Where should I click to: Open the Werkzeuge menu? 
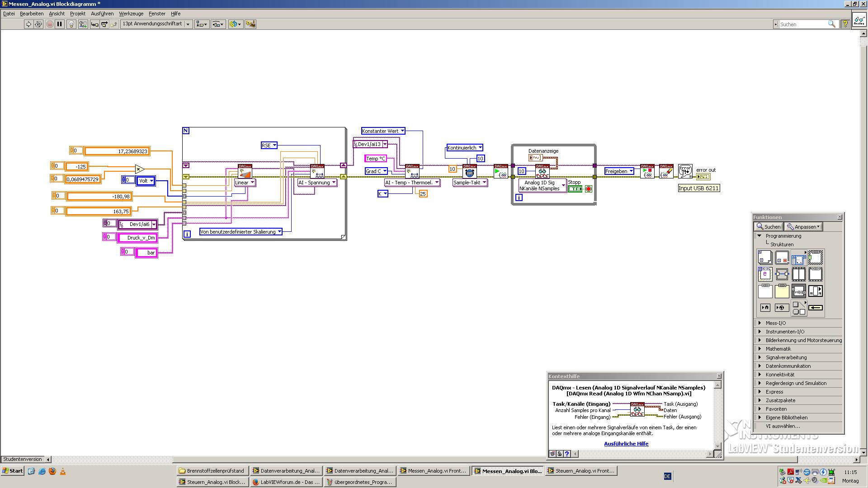click(x=131, y=14)
